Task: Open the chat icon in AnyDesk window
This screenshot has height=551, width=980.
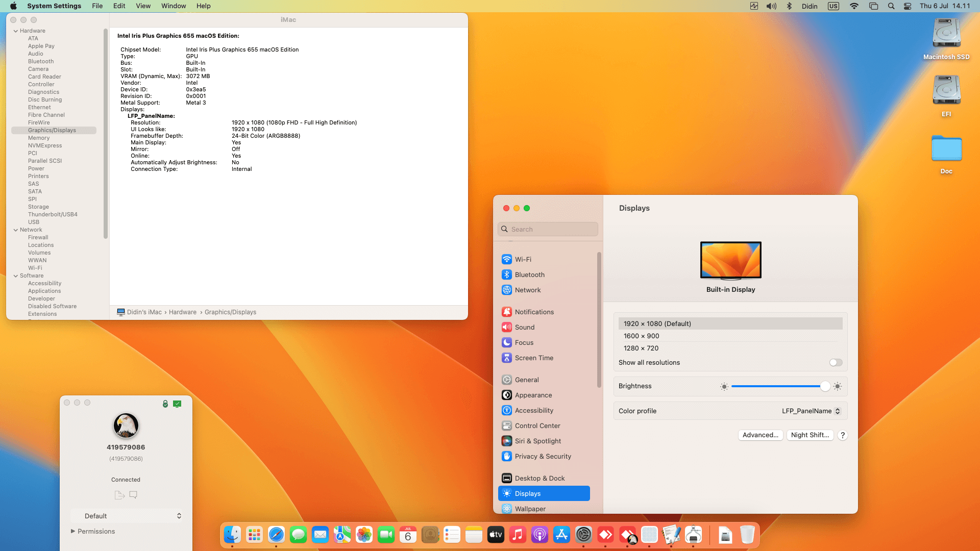Action: pos(133,495)
